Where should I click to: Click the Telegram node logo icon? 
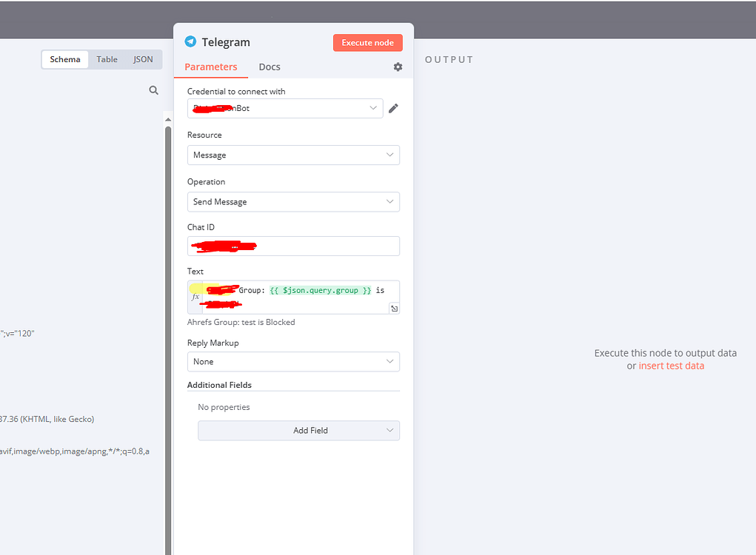tap(190, 41)
